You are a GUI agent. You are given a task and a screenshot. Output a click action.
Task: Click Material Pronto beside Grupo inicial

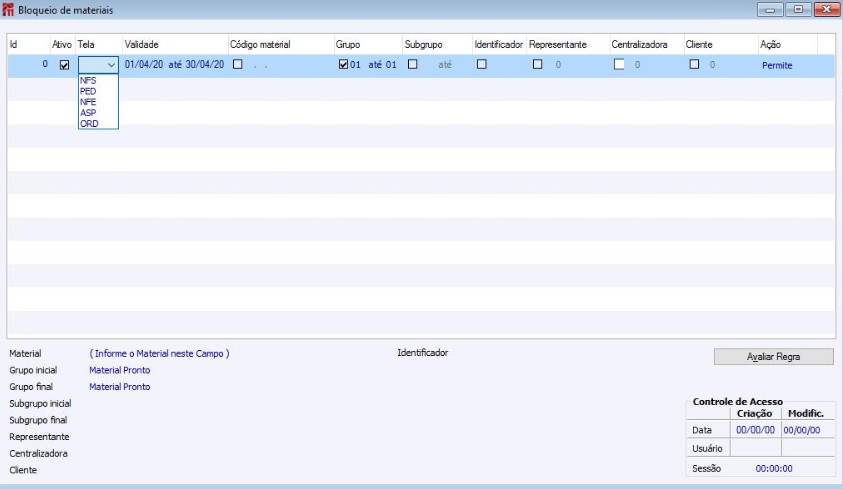(119, 370)
